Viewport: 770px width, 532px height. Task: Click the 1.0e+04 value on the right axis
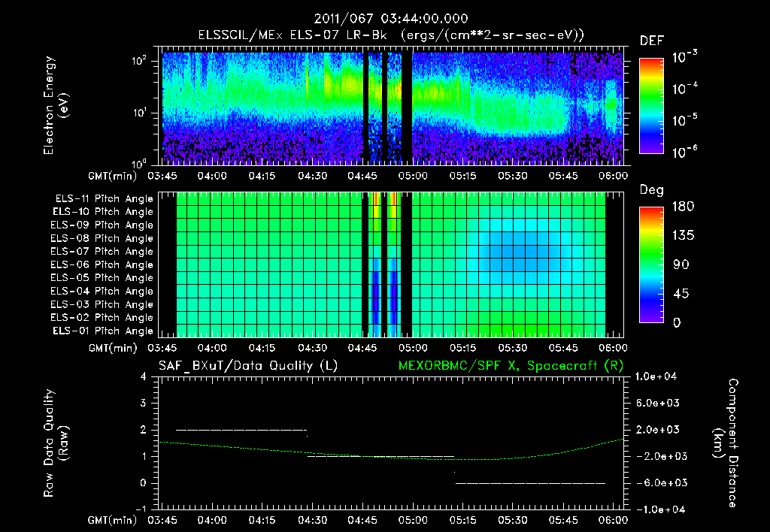(x=656, y=376)
